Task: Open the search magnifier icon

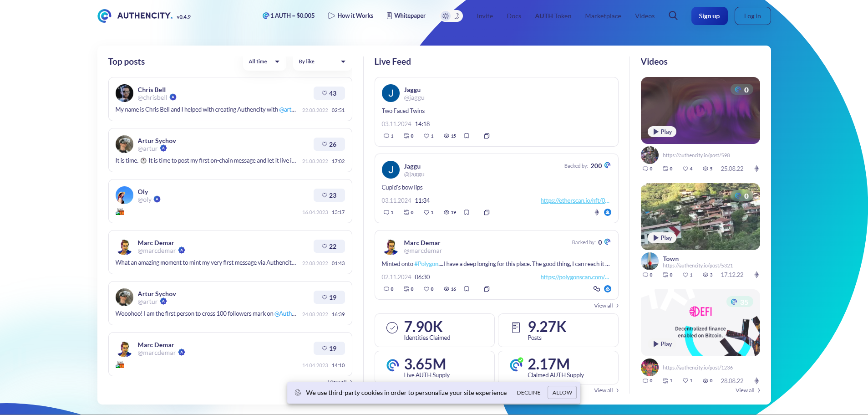Action: click(x=673, y=15)
